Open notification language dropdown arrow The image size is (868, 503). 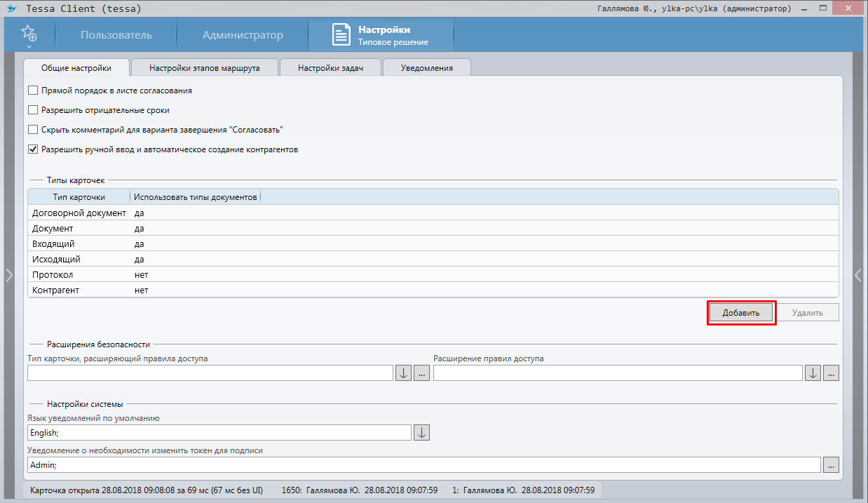click(421, 433)
